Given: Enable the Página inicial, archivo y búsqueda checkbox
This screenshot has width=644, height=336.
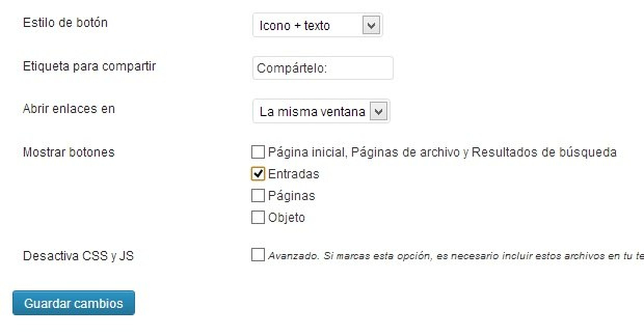Looking at the screenshot, I should [x=258, y=152].
